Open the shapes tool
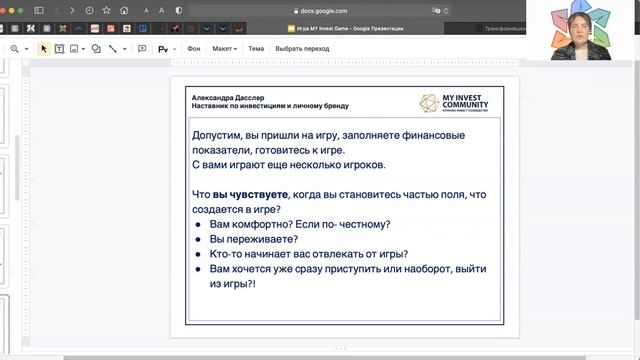 coord(96,49)
